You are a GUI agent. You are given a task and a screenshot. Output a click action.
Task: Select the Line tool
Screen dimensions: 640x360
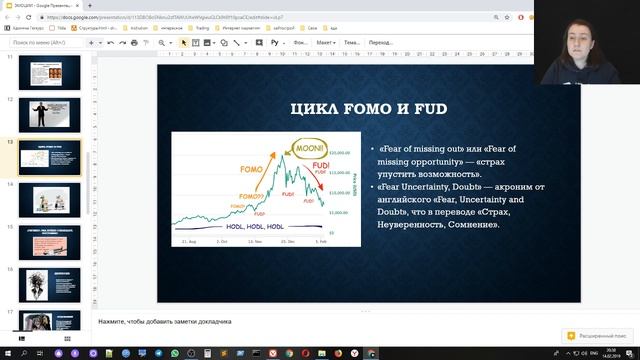(x=236, y=43)
